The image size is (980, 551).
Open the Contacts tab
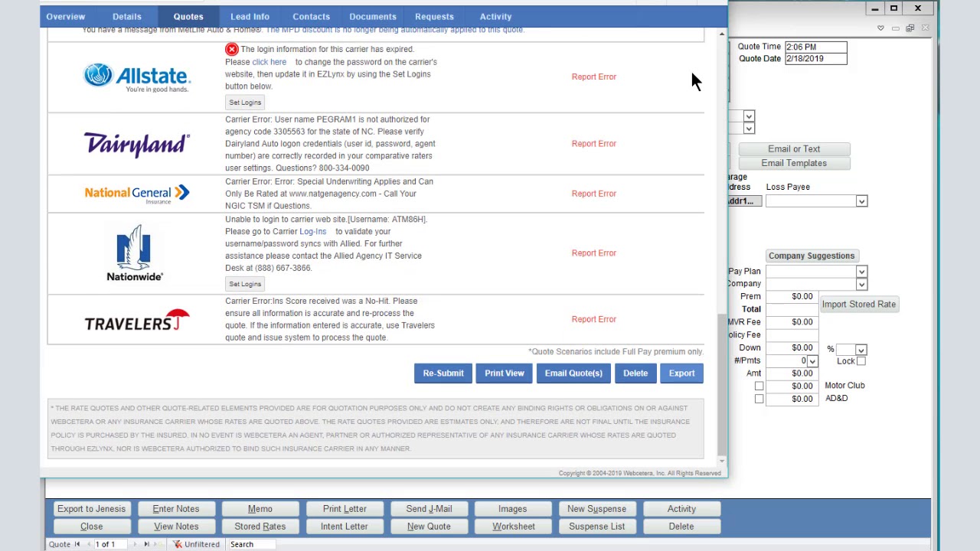(311, 16)
